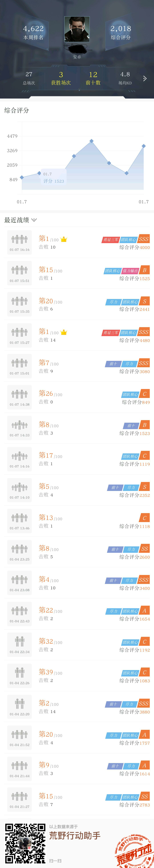The width and height of the screenshot is (154, 868).
Task: Tap the QR code image at bottom
Action: (25, 843)
